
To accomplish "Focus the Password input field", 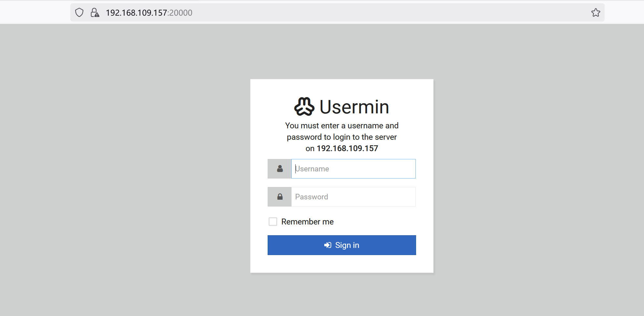I will coord(354,197).
